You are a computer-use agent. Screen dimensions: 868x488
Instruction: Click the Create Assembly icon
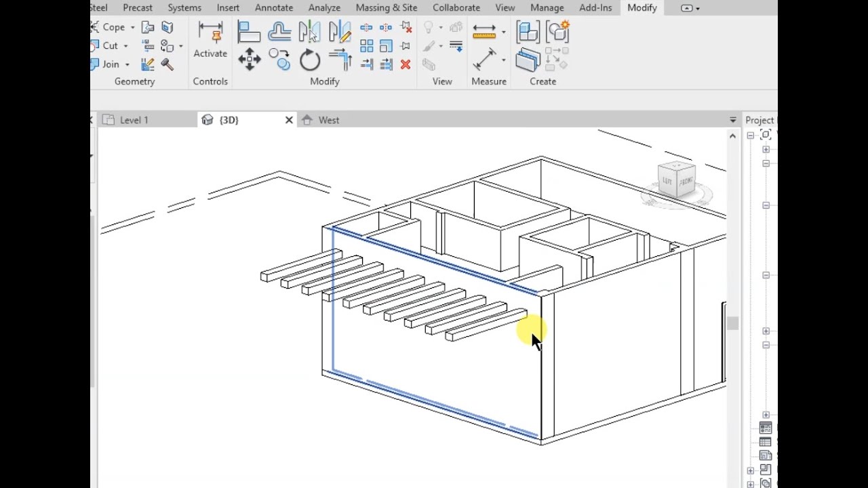pyautogui.click(x=528, y=32)
